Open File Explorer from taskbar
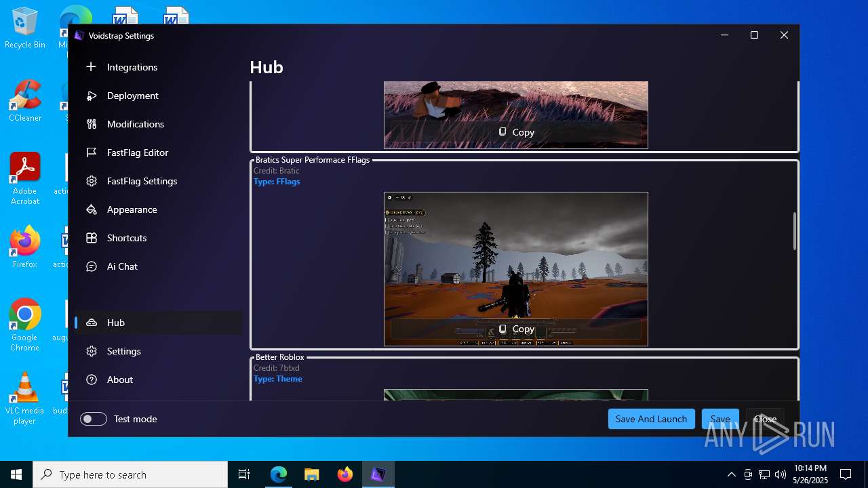 [311, 474]
